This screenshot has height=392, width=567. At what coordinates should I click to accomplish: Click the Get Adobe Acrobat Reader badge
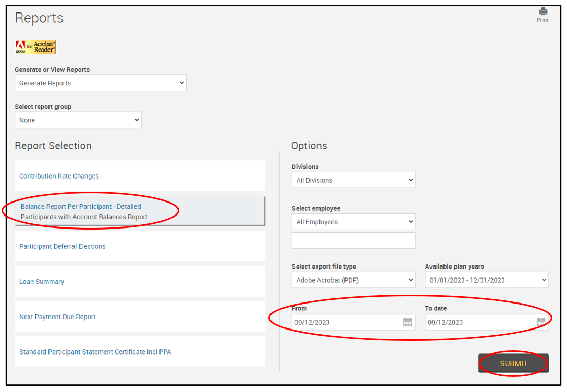(x=35, y=47)
